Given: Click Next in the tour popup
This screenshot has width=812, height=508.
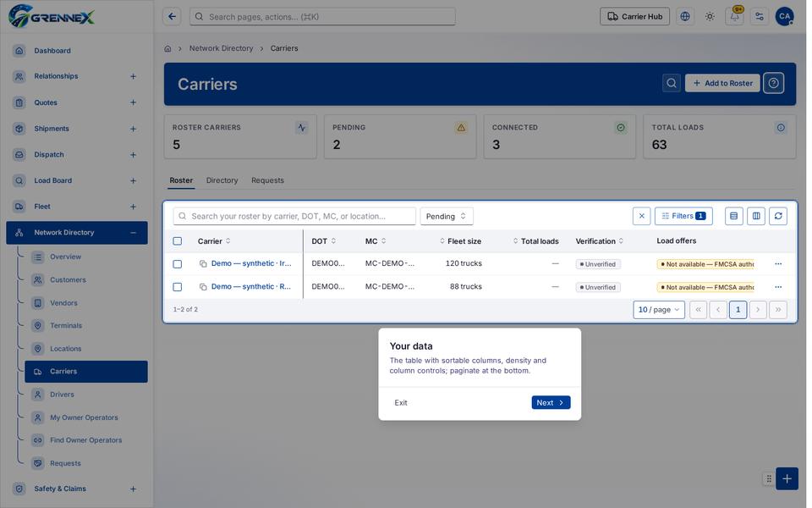Looking at the screenshot, I should tap(551, 403).
